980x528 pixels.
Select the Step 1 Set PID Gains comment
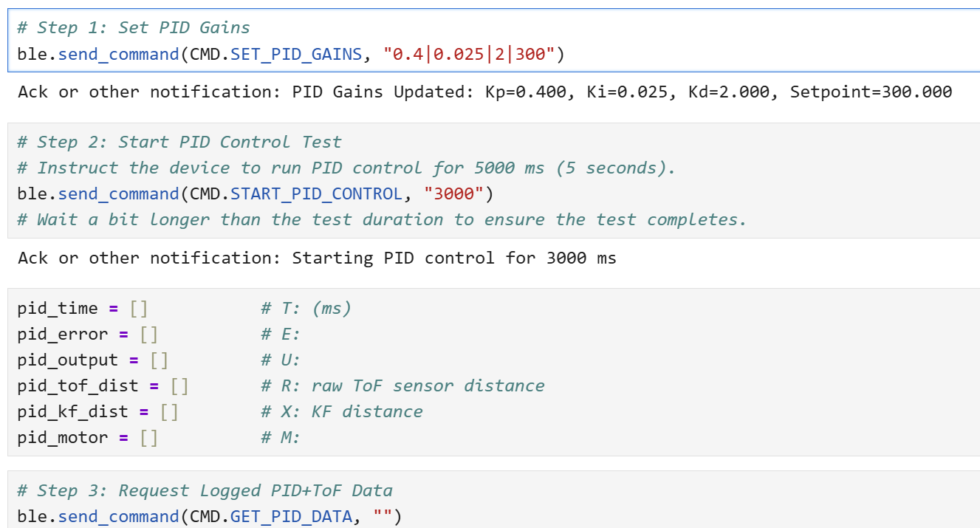tap(134, 28)
